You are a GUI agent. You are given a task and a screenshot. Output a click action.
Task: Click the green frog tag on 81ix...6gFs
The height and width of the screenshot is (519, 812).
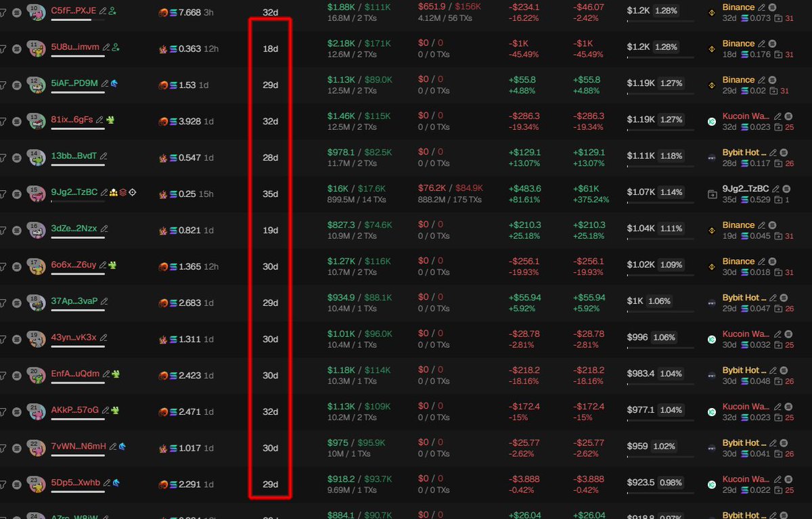click(x=110, y=120)
